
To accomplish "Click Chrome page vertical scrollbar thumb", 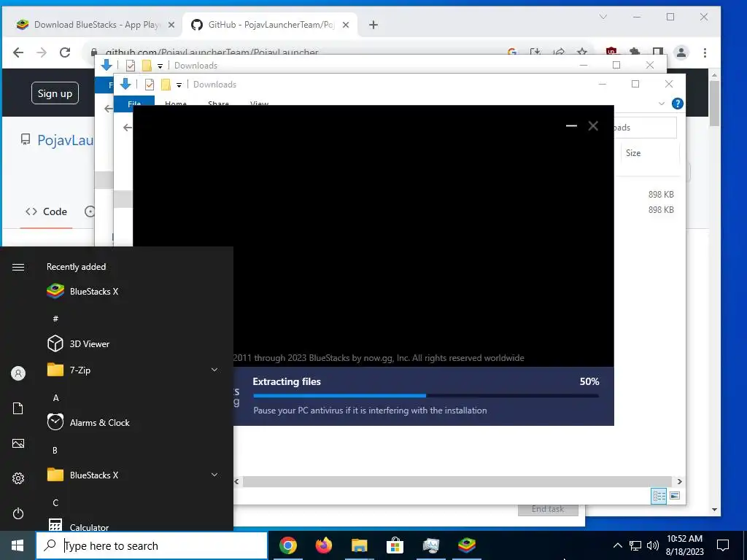I will 713,104.
